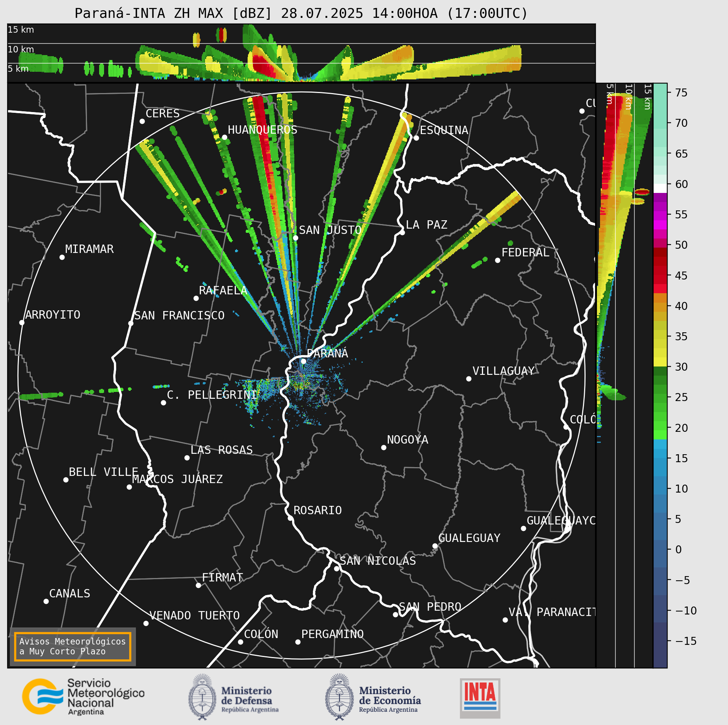Click the 10 km label in top profile
The image size is (728, 725).
tap(21, 49)
